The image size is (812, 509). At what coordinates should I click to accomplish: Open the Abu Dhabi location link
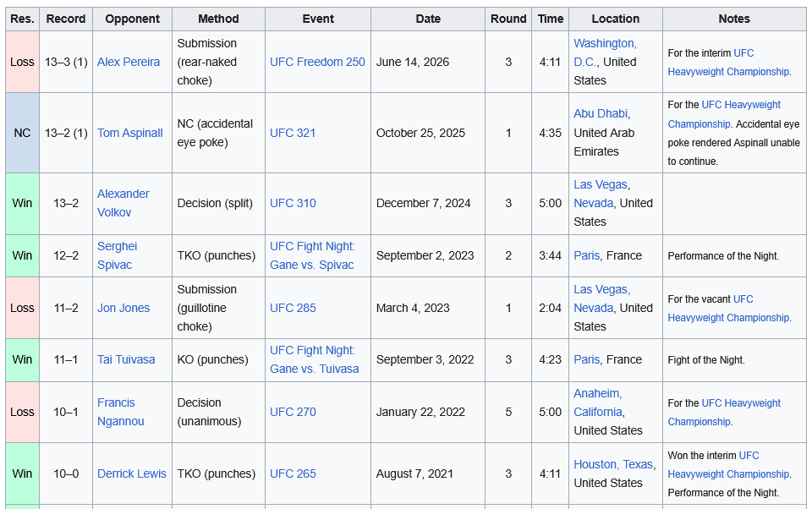[x=601, y=113]
